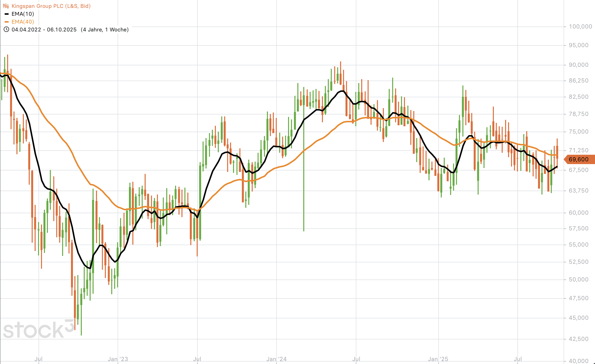Click the orange EMA(40) legend marker
Image resolution: width=595 pixels, height=364 pixels.
coord(7,22)
